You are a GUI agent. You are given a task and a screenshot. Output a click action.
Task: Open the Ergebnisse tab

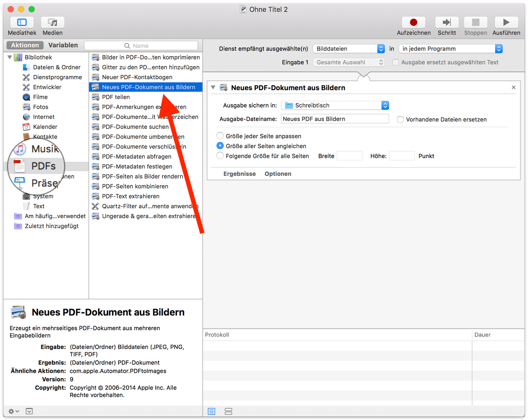[x=240, y=174]
